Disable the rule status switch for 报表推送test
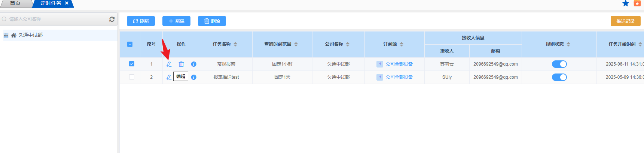Viewport: 644px width, 153px height. [559, 77]
